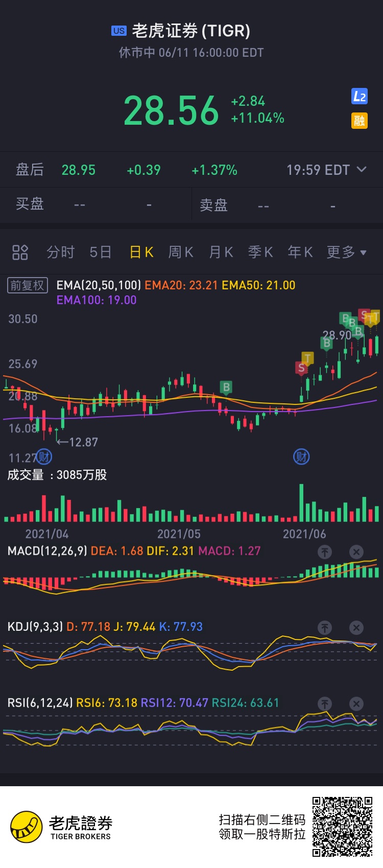Tap the 买盘 bid row

[95, 204]
